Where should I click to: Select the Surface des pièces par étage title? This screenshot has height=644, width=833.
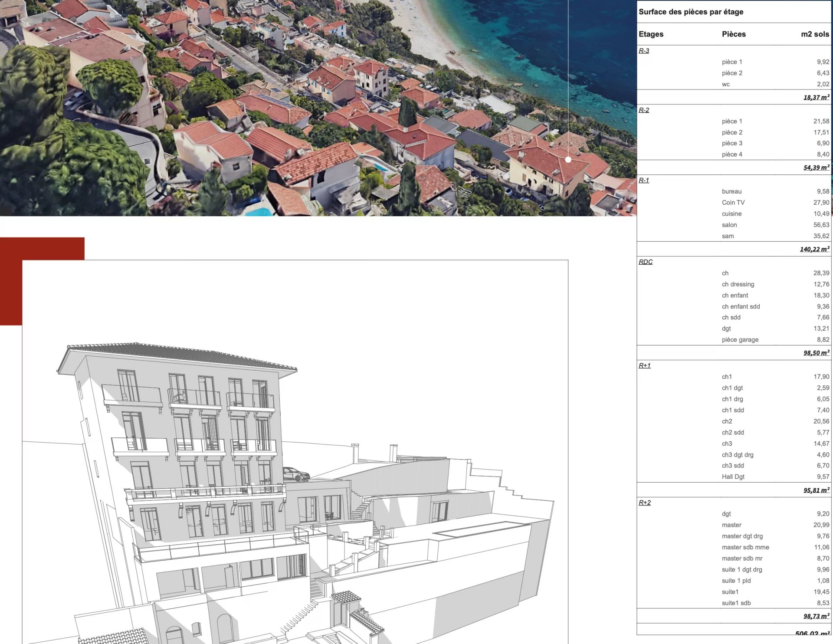pos(691,12)
